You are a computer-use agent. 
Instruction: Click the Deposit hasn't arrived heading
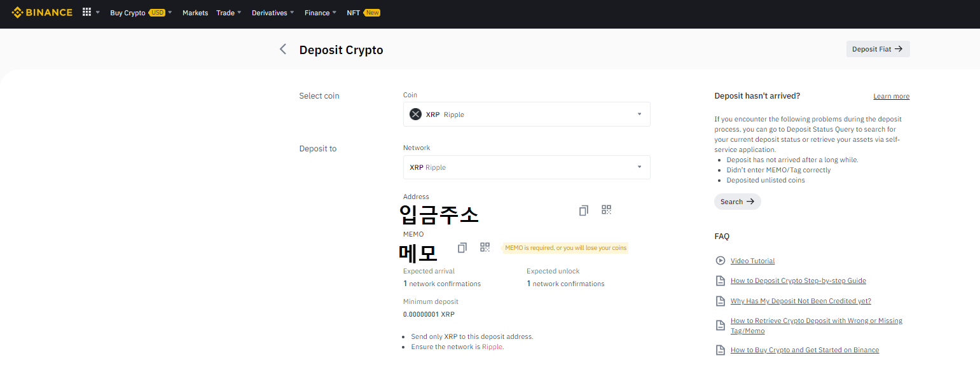[x=757, y=96]
